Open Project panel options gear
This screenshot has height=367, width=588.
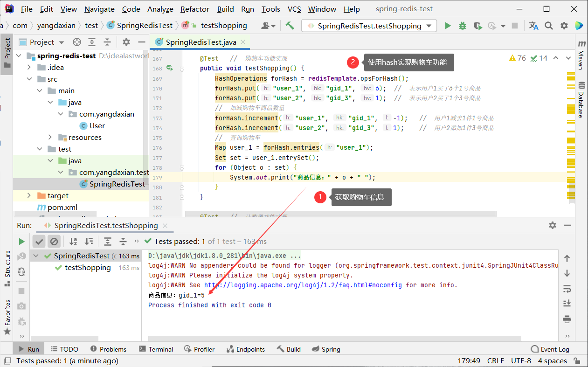(126, 42)
